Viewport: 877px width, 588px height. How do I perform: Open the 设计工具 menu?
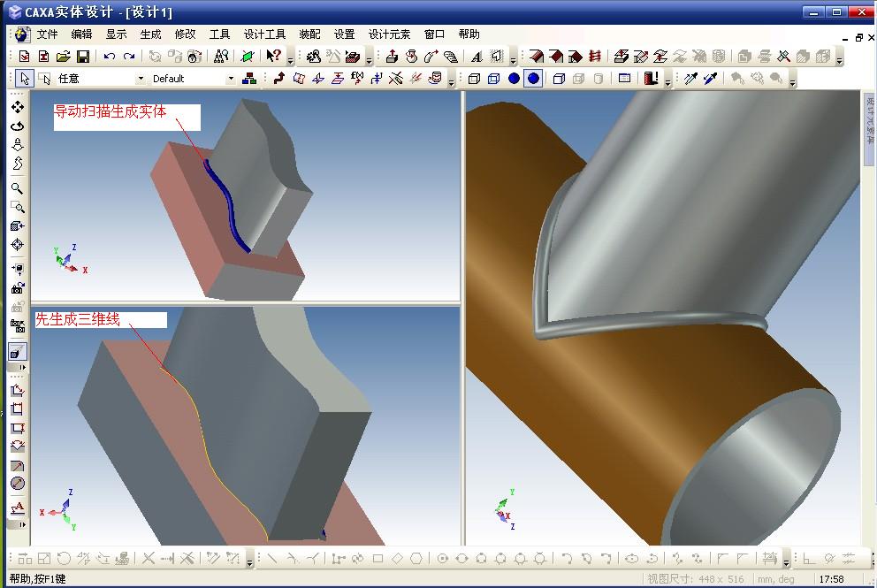(x=264, y=34)
